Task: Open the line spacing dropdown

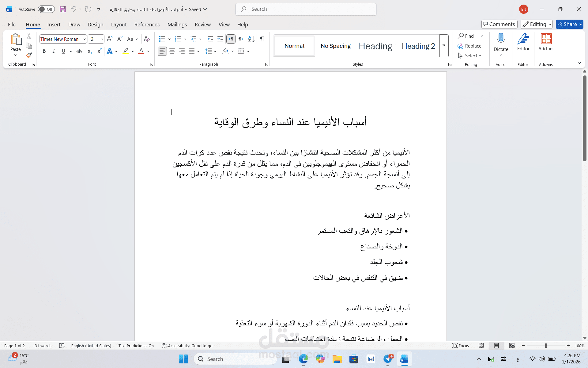Action: 215,51
